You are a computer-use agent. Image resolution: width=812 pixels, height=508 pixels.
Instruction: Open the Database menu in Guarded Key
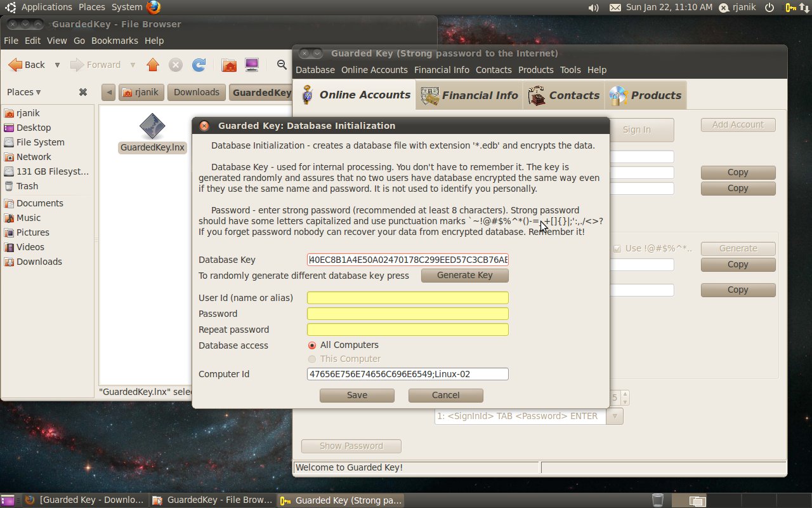tap(315, 70)
